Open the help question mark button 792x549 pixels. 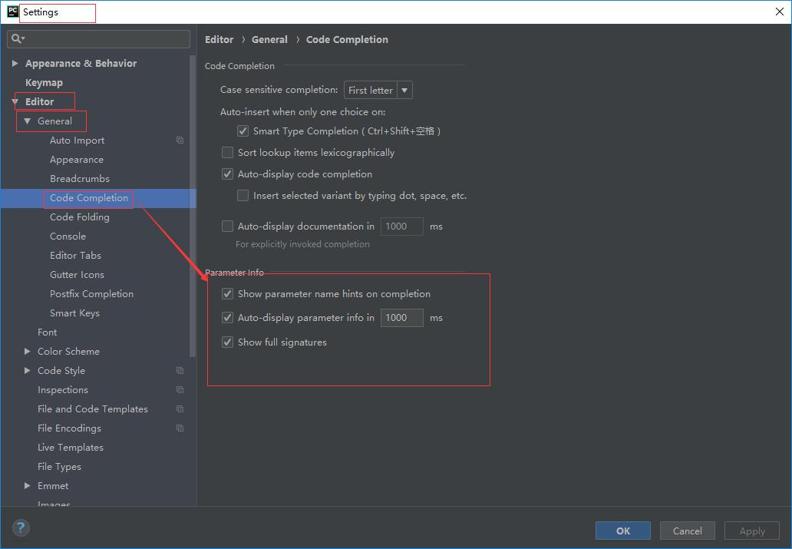coord(20,528)
